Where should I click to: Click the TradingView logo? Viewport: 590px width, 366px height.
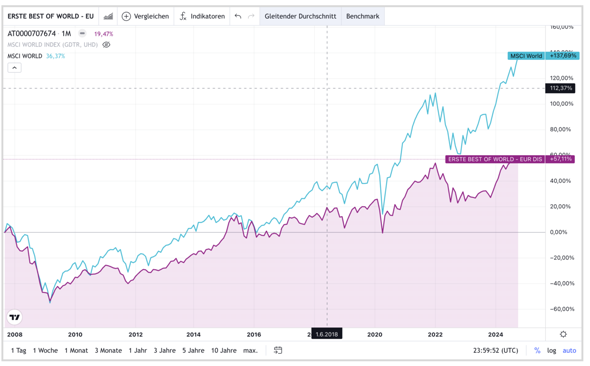pyautogui.click(x=14, y=317)
